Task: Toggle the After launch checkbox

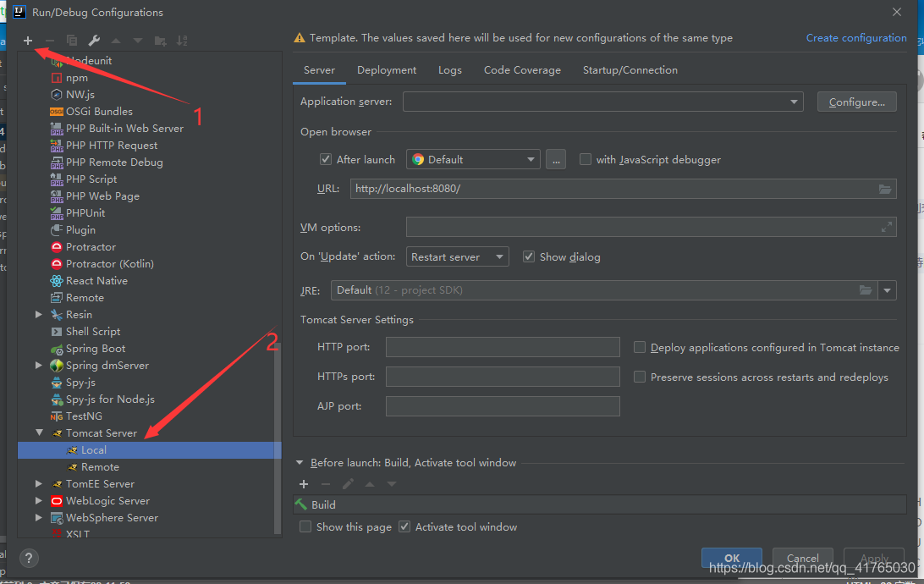Action: tap(325, 159)
